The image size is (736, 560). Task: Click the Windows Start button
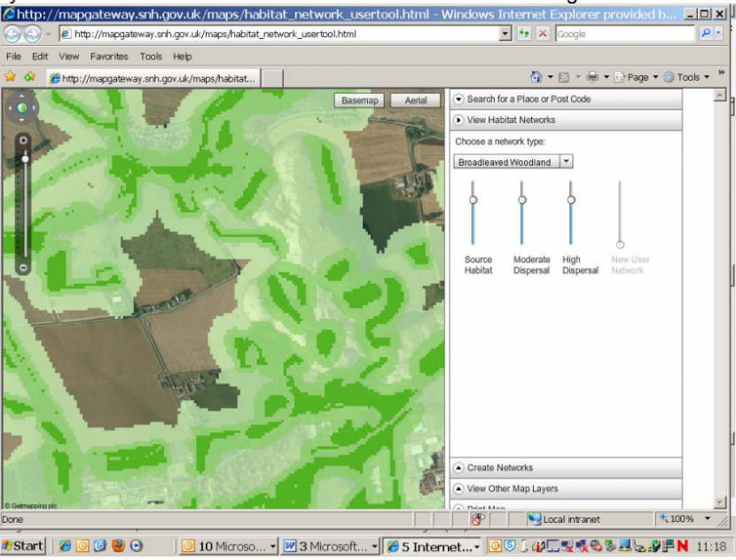[23, 546]
